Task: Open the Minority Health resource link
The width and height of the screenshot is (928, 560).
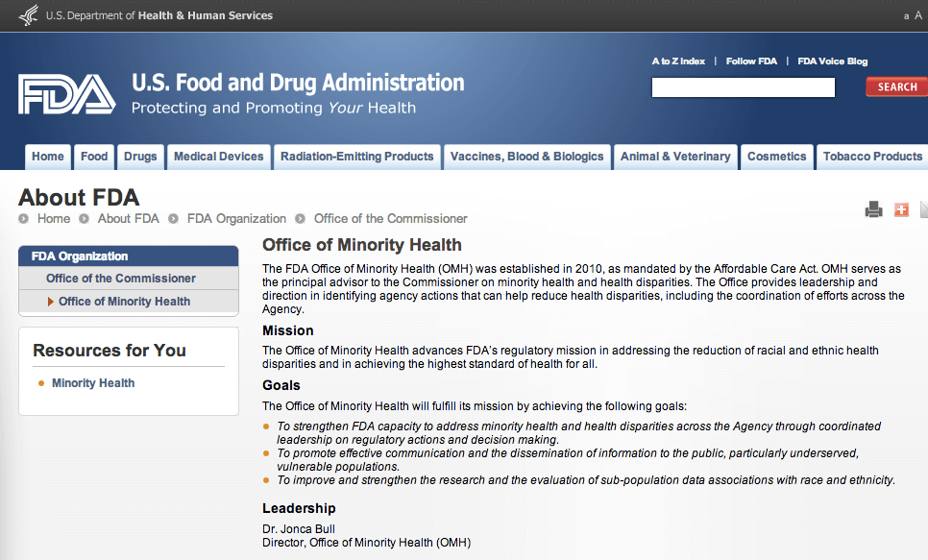Action: point(93,383)
